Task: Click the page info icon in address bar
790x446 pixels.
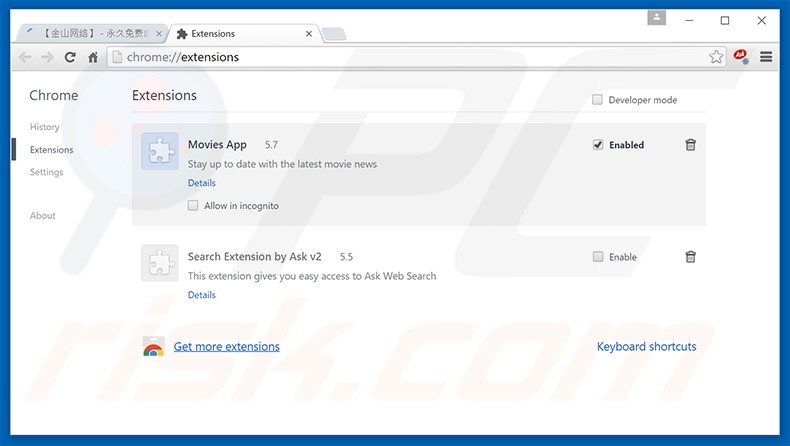Action: (117, 57)
